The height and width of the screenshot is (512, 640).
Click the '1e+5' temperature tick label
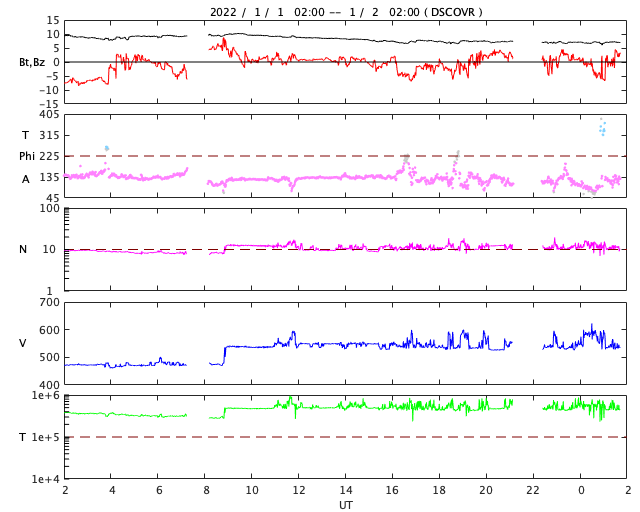(46, 437)
